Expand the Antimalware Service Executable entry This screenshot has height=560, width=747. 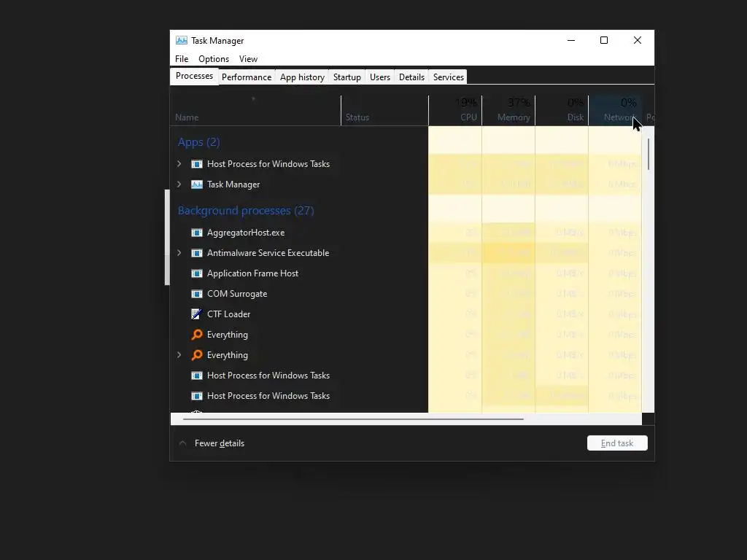click(x=179, y=253)
